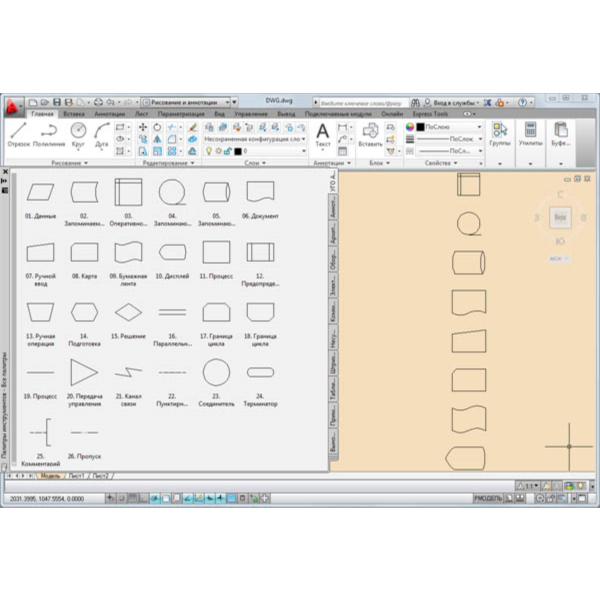Click the help question mark icon
Screen dimensions: 600x600
pos(522,103)
